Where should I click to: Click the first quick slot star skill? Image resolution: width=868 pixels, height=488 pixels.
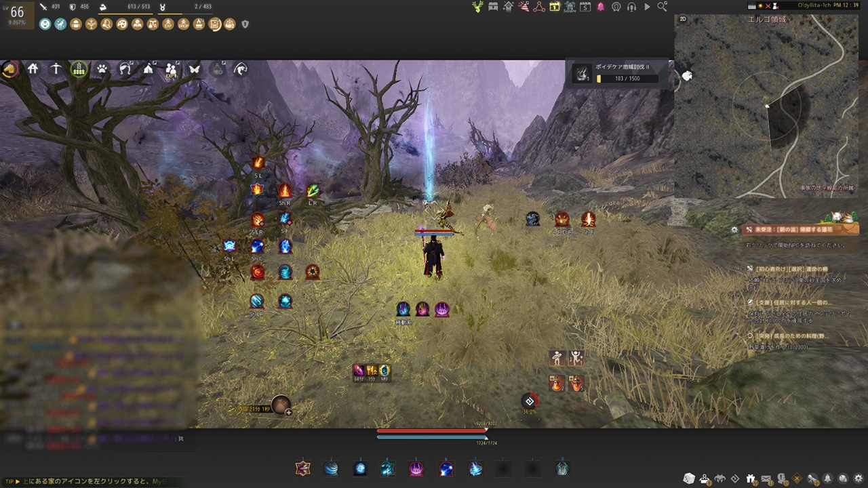302,468
